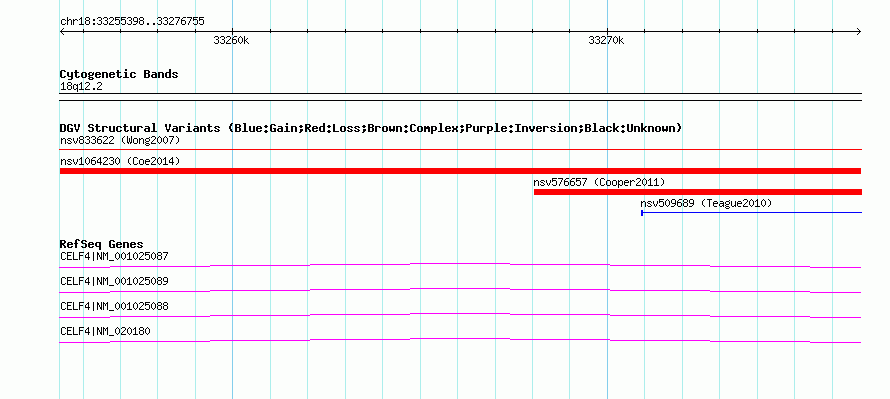890x399 pixels.
Task: Click the 33270k ruler tick label
Action: click(x=606, y=40)
